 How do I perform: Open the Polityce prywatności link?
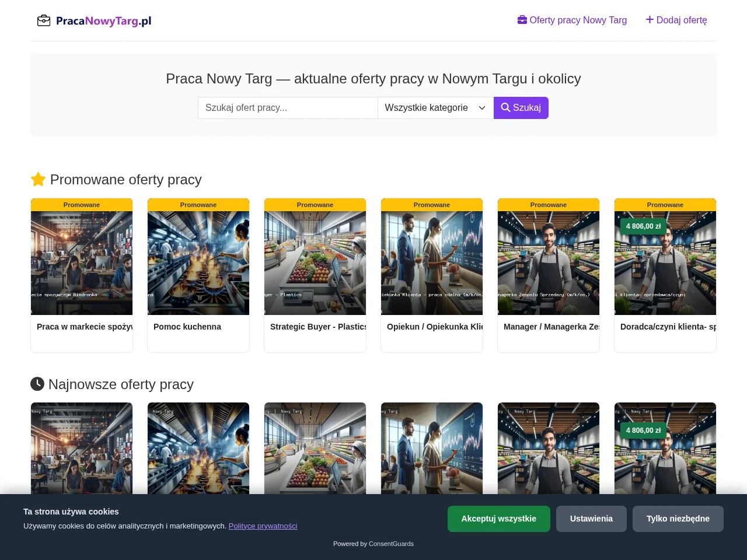click(263, 526)
